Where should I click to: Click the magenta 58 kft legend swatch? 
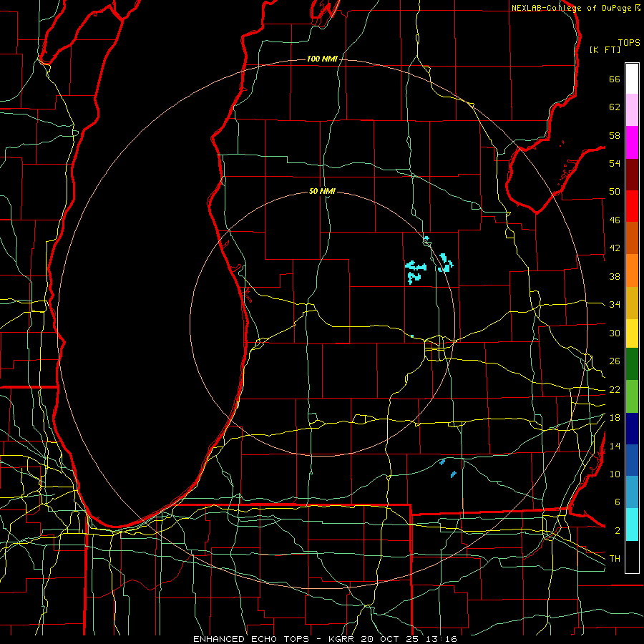tap(632, 142)
